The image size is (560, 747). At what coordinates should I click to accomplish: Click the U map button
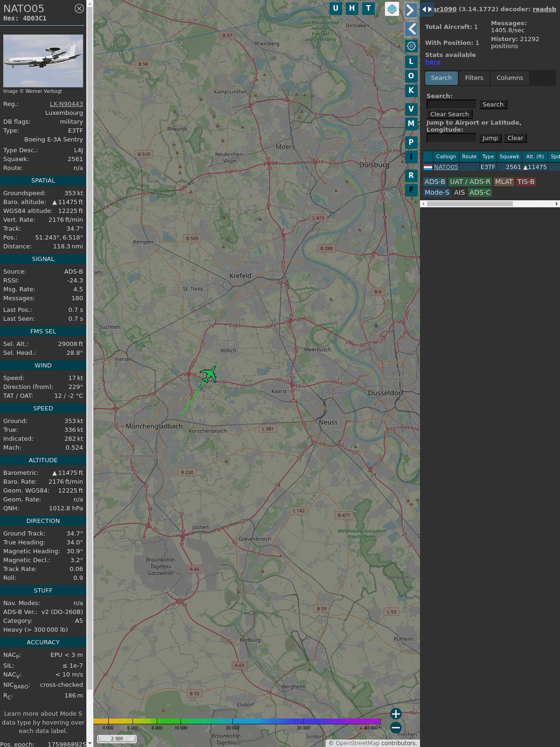[x=335, y=8]
